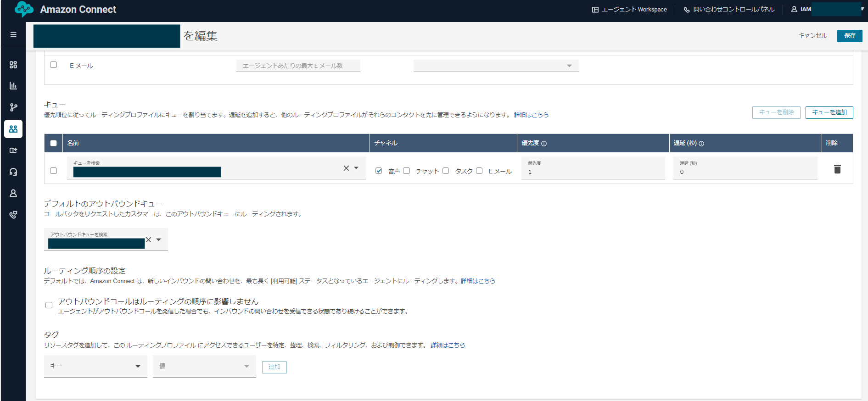The image size is (868, 401).
Task: Toggle select-all checkbox in queue table header
Action: (x=54, y=143)
